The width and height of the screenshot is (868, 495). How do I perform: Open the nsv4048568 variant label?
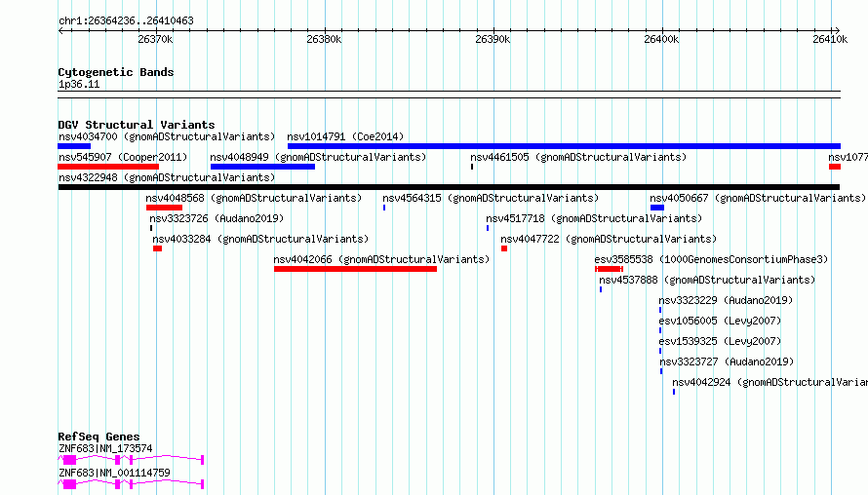click(x=255, y=198)
